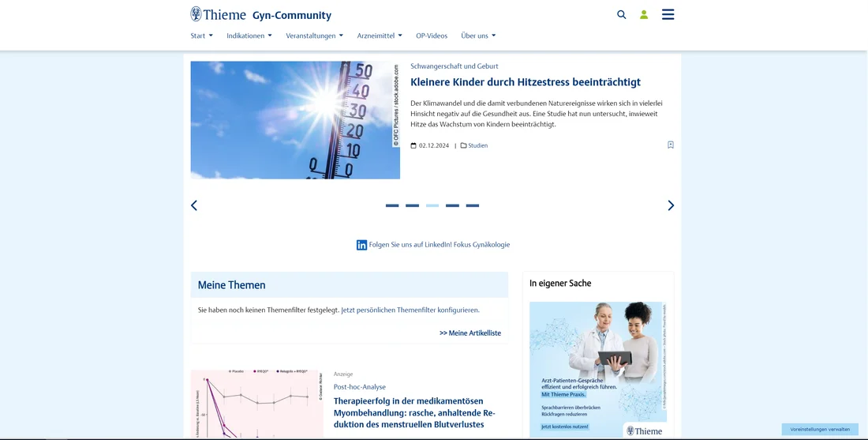
Task: Click Voreinstellungen verwalten button
Action: point(820,430)
